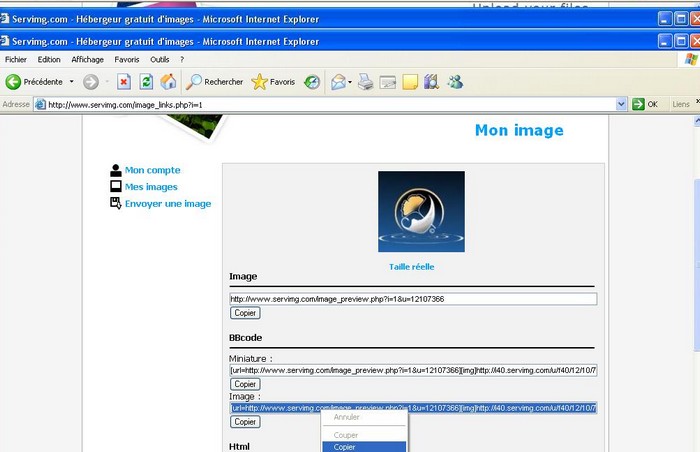Expand the address bar dropdown arrow

point(622,104)
